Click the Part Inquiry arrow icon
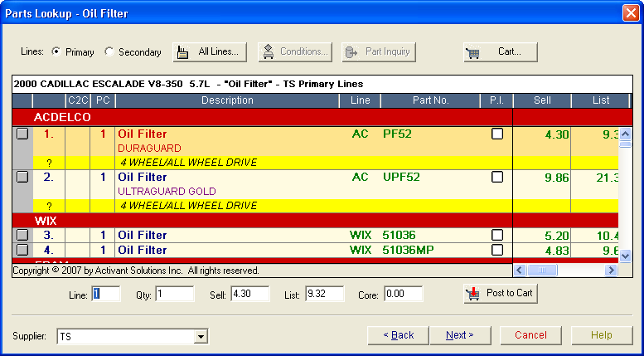Viewport: 644px width, 356px height. 351,51
